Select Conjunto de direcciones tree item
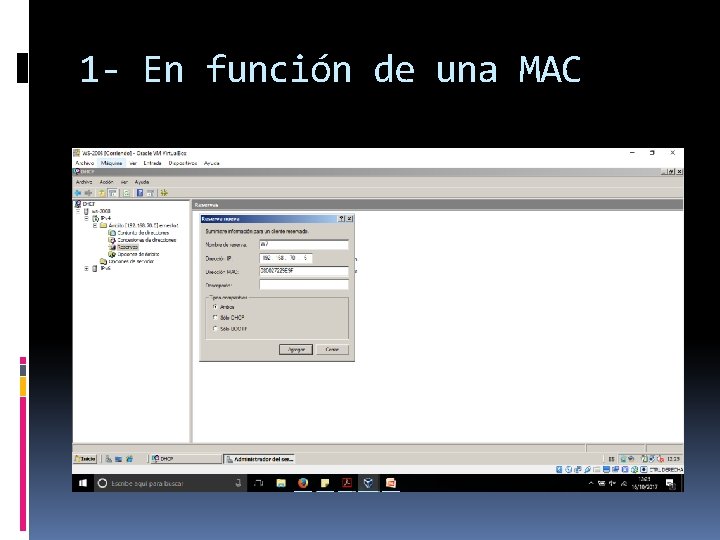This screenshot has height=540, width=720. point(143,233)
